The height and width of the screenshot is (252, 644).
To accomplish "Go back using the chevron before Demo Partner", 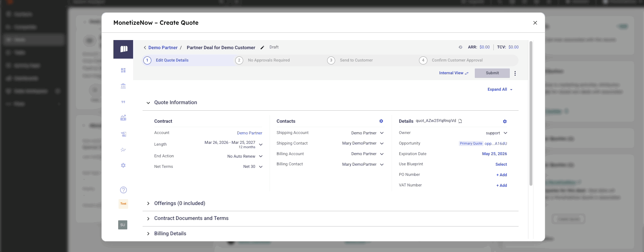I will (145, 48).
